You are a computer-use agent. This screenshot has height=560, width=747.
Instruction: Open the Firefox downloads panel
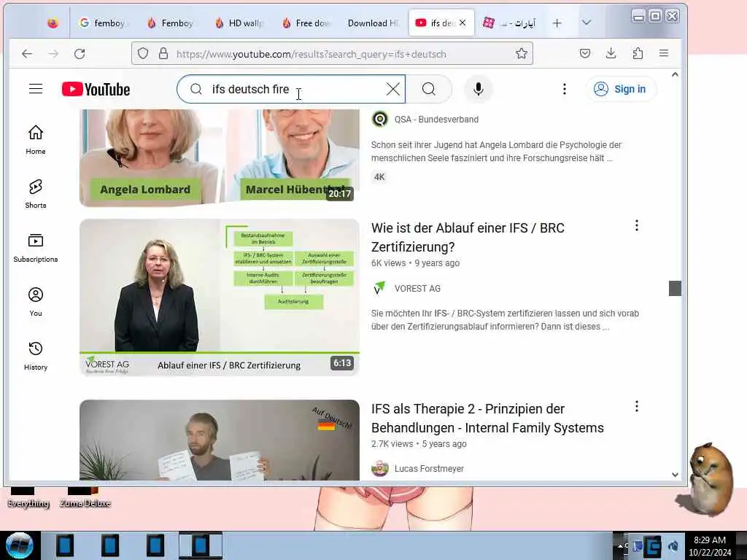(611, 53)
